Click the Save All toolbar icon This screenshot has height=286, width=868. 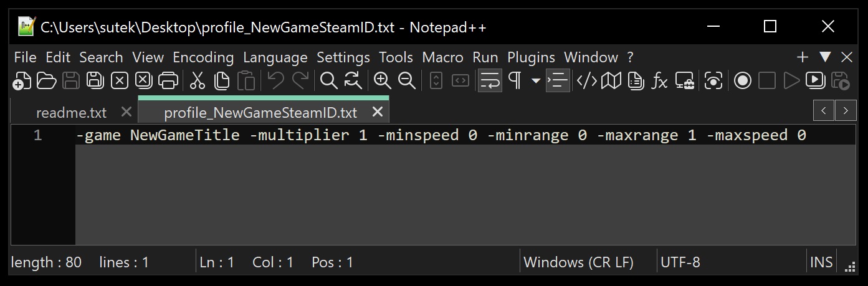coord(95,80)
